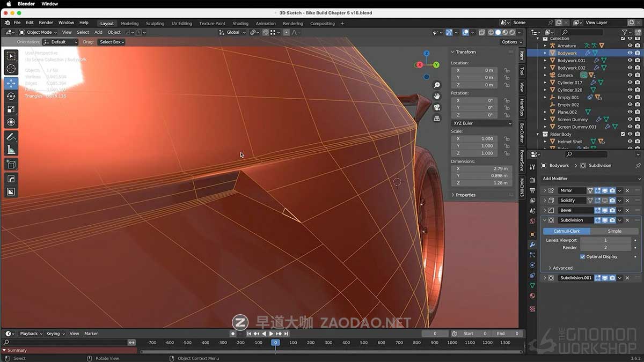
Task: Choose the Annotate tool
Action: click(x=11, y=136)
